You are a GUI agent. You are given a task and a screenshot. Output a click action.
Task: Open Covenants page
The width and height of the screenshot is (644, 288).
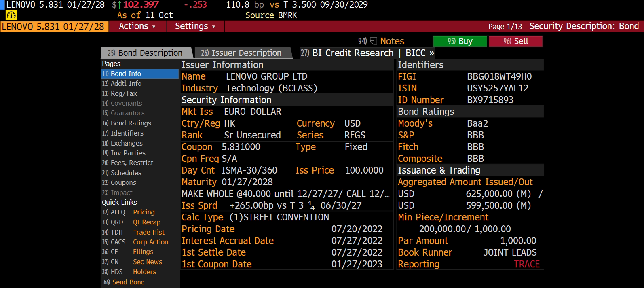[139, 103]
